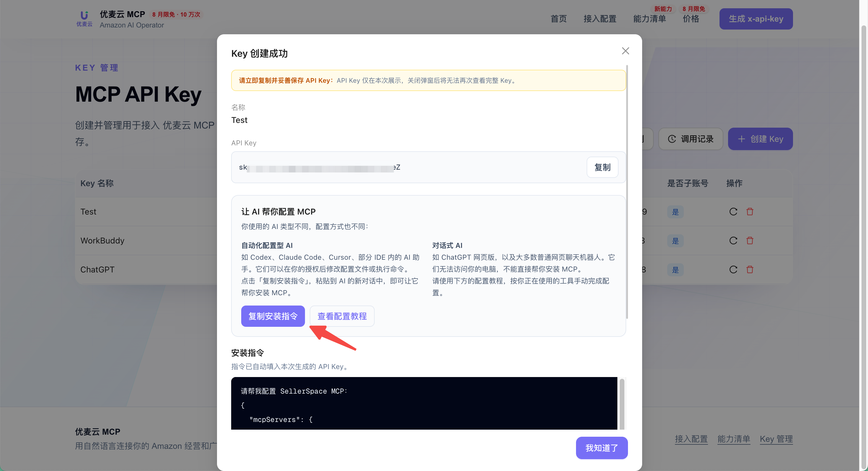The width and height of the screenshot is (868, 471).
Task: Open 调用记录 history
Action: (691, 139)
